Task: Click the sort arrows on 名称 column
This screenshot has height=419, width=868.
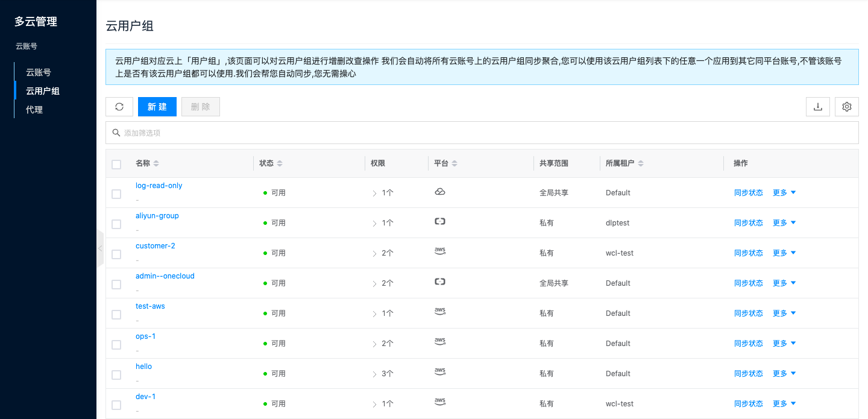Action: point(156,163)
